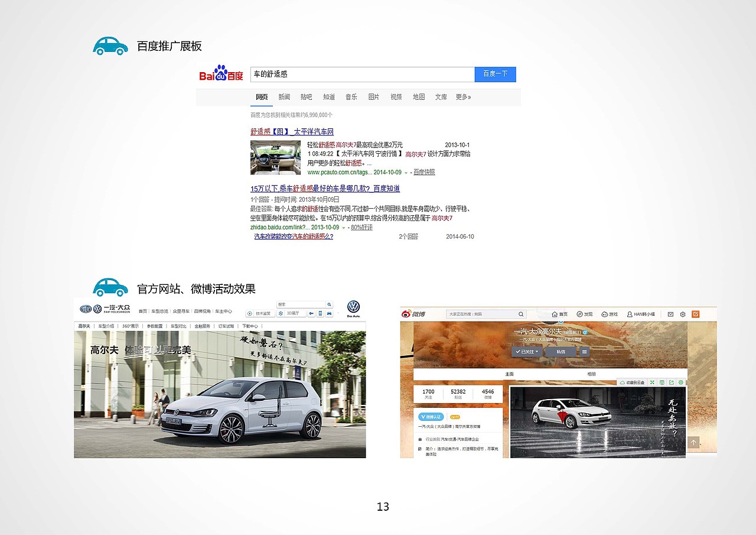This screenshot has width=756, height=535.
Task: Click the green gear icon on image toolbar
Action: 681,382
